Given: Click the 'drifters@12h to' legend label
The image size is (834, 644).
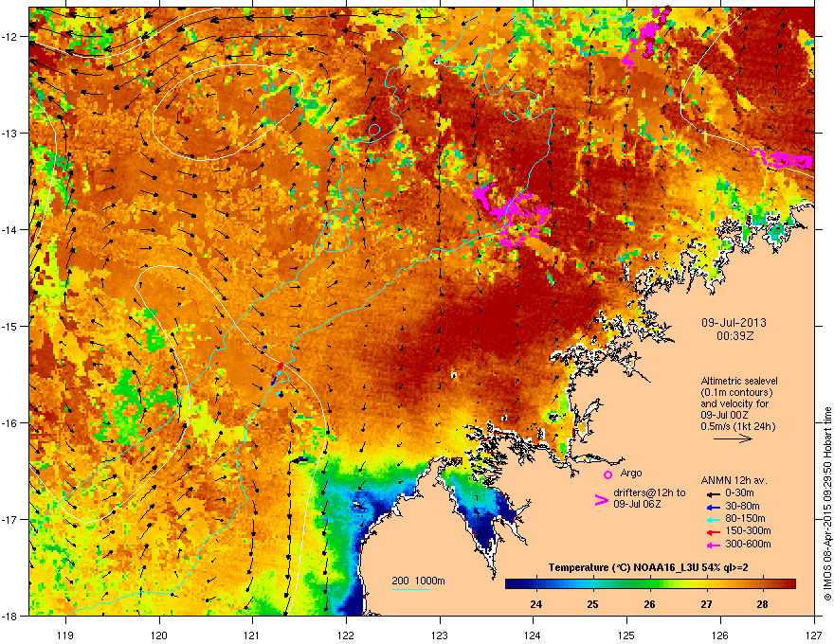Looking at the screenshot, I should (649, 493).
